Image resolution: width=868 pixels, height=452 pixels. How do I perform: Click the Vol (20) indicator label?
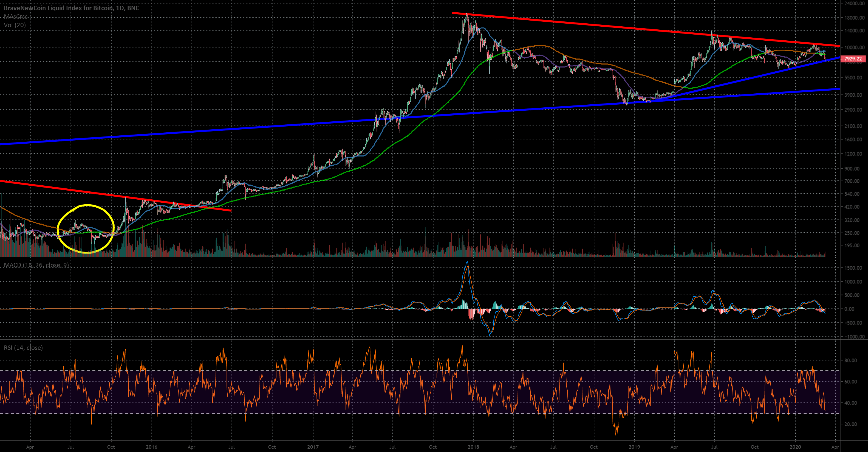[x=15, y=25]
